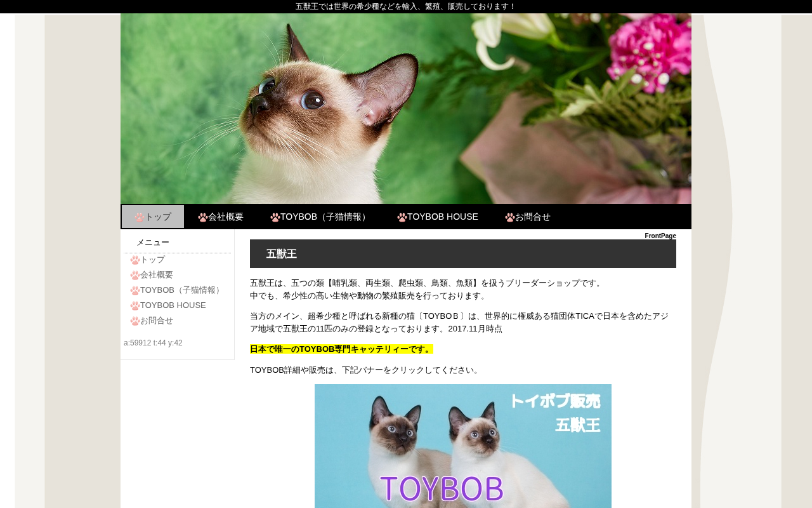Image resolution: width=812 pixels, height=508 pixels.
Task: Select TOYBOB HOUSE link in the sidebar menu
Action: pyautogui.click(x=173, y=305)
